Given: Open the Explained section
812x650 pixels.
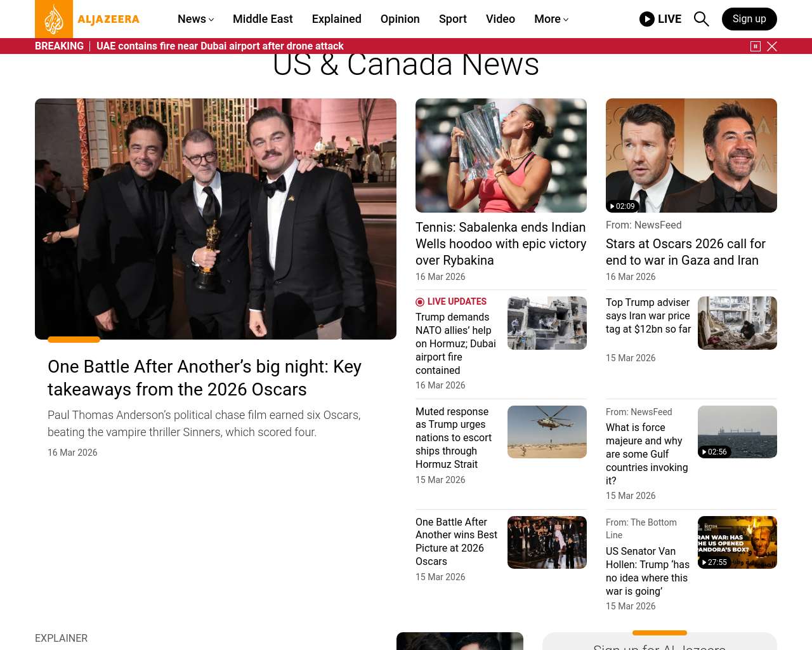Looking at the screenshot, I should [337, 19].
